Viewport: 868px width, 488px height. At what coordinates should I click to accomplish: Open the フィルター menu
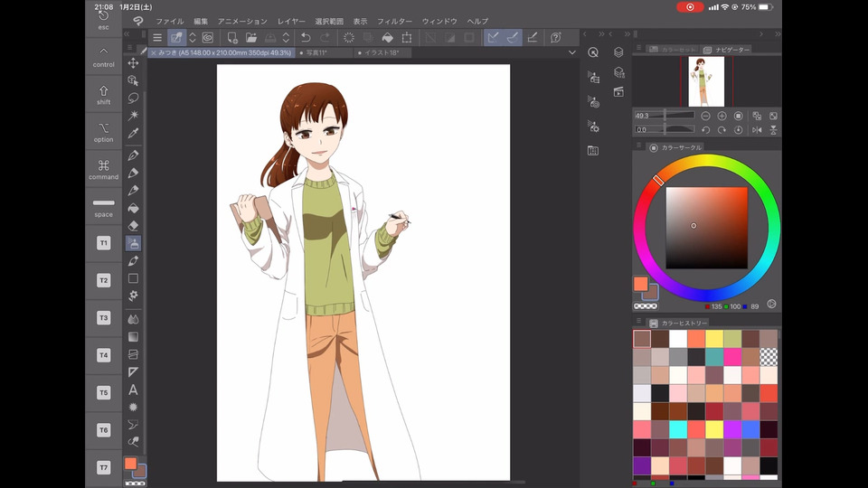[394, 21]
